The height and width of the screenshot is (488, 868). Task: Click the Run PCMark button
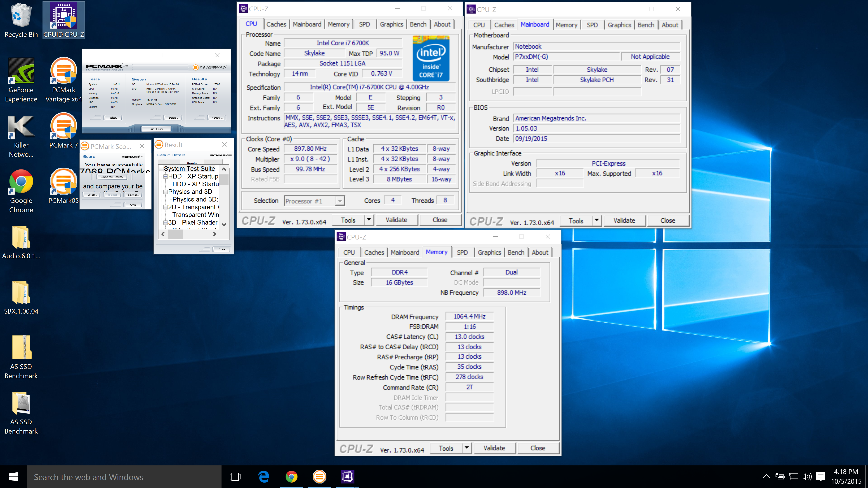tap(156, 129)
